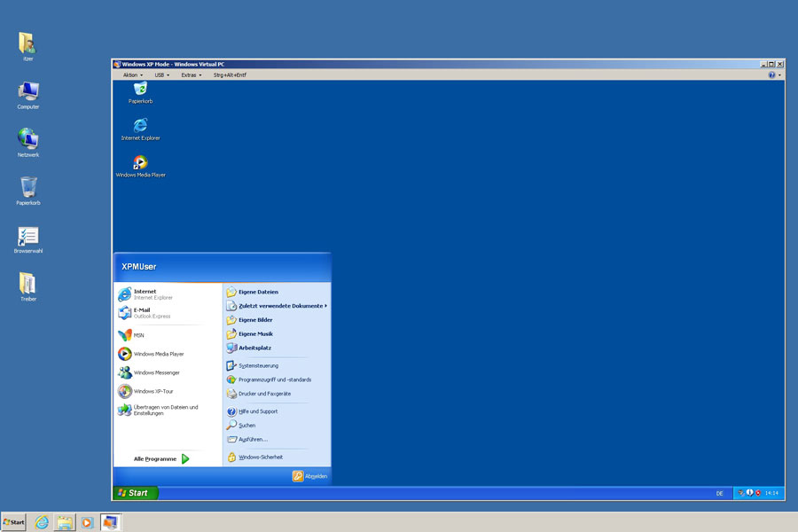Open the Treiber folder on host desktop
Viewport: 798px width, 532px height.
28,287
